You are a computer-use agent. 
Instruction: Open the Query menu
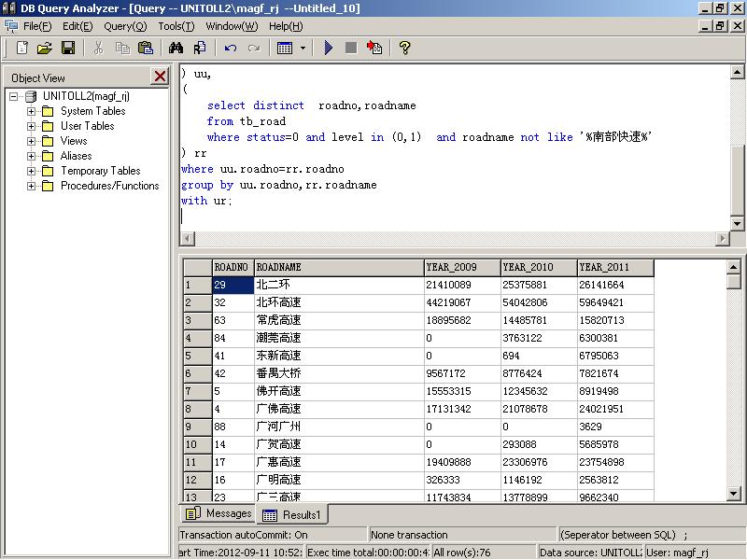click(x=124, y=26)
